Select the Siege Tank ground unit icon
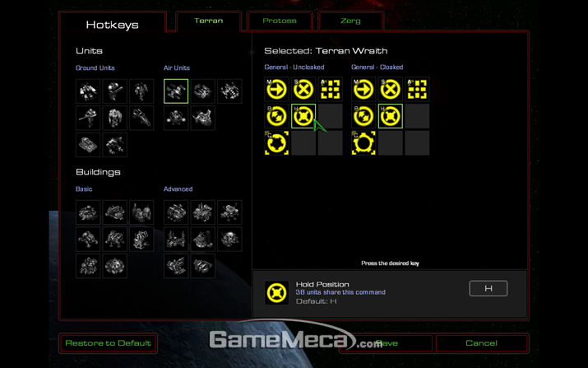The height and width of the screenshot is (368, 588). (x=88, y=145)
